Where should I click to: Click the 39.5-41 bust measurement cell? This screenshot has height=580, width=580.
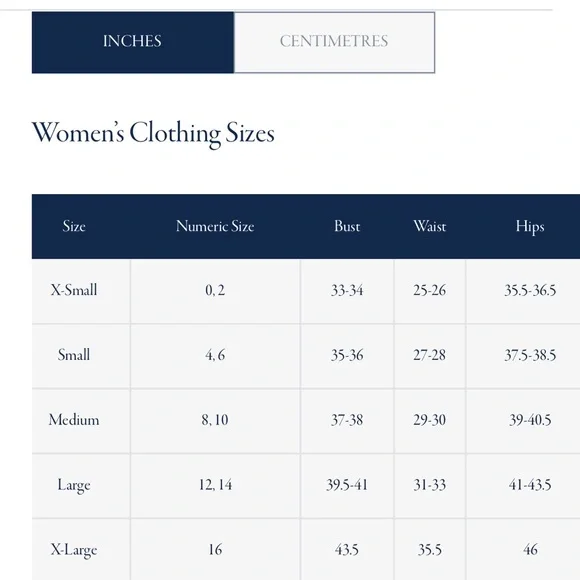[347, 485]
